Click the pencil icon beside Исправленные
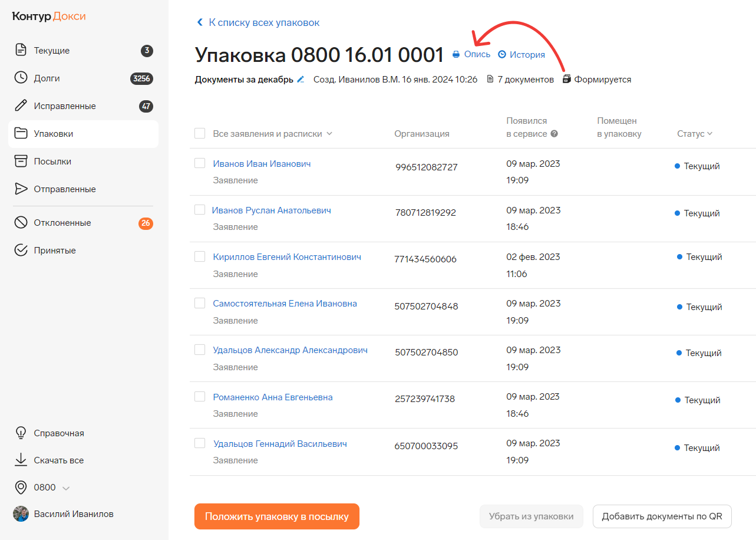The width and height of the screenshot is (756, 540). (x=21, y=106)
